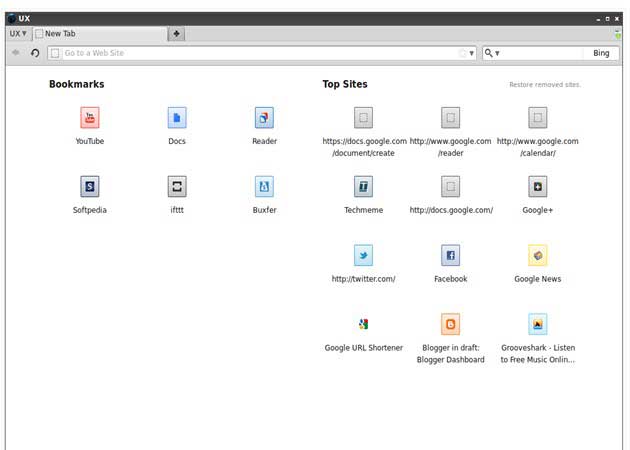Screen dimensions: 630x450
Task: Open the address bar history dropdown
Action: (472, 53)
